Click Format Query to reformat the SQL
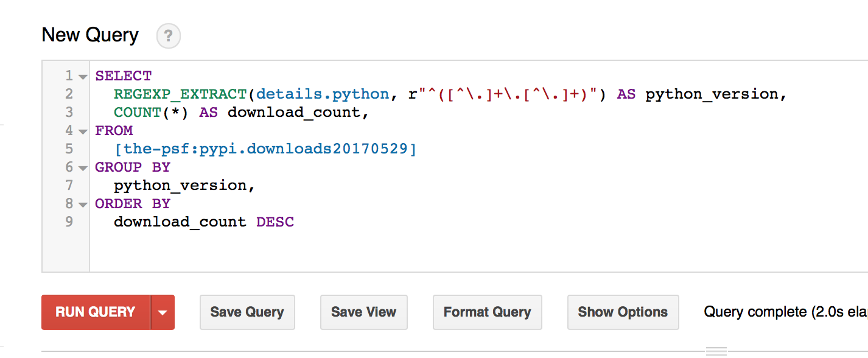Image resolution: width=868 pixels, height=358 pixels. click(x=487, y=312)
